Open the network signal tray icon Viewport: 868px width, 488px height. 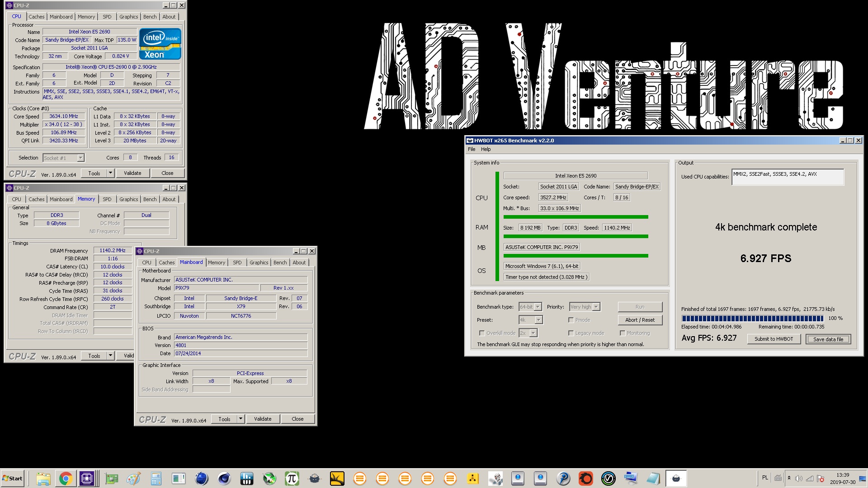point(810,479)
